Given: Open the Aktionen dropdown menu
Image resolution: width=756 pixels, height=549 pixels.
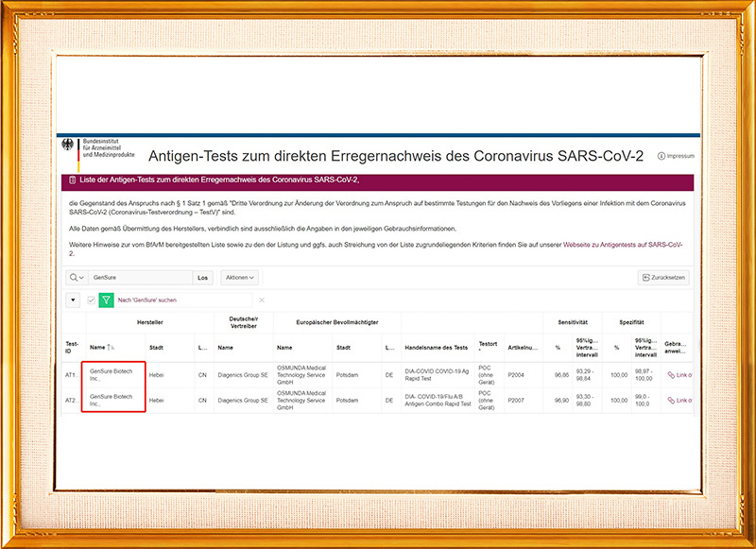Looking at the screenshot, I should coord(240,278).
